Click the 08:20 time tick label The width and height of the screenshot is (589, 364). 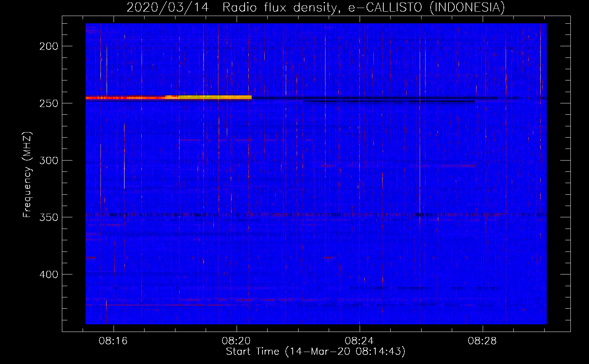click(x=236, y=341)
